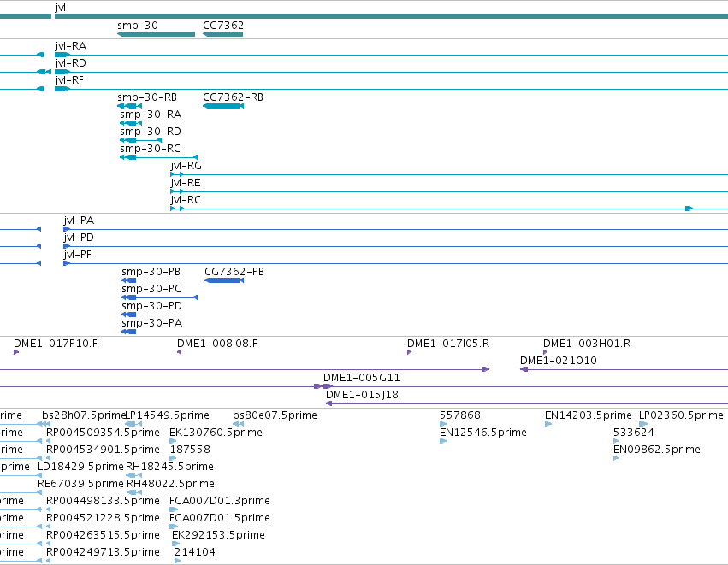728x565 pixels.
Task: Select the bs80e07.5prime EST label
Action: (275, 415)
